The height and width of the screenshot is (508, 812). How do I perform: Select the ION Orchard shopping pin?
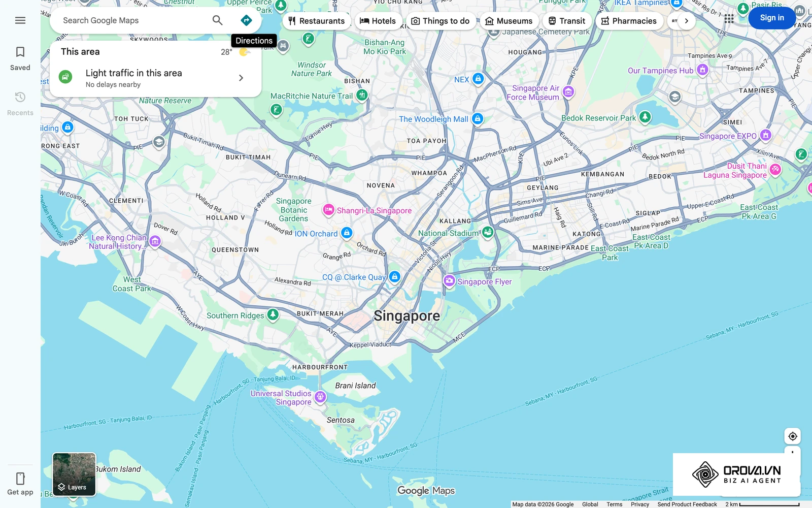click(347, 233)
